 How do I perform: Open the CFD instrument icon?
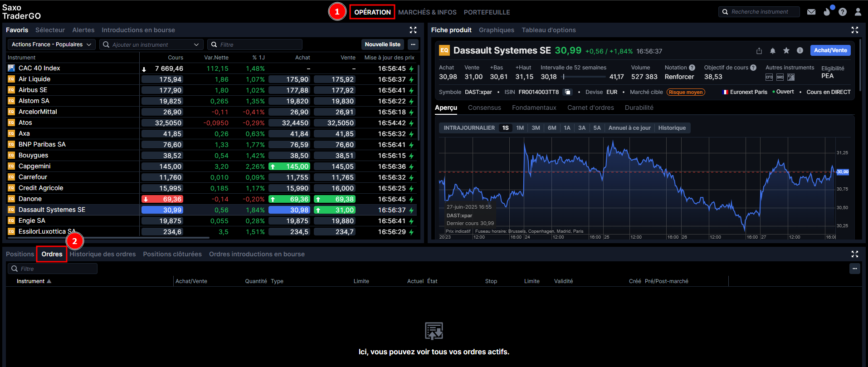coord(769,77)
